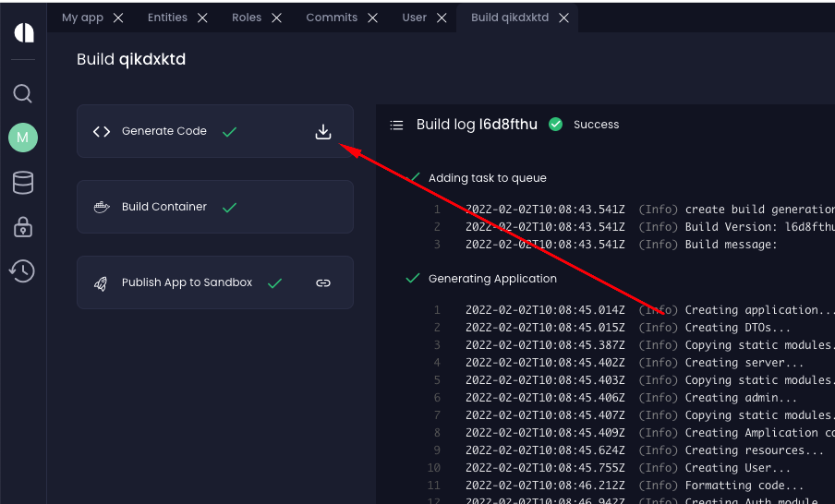Close the My app tab
The width and height of the screenshot is (835, 504).
(118, 18)
